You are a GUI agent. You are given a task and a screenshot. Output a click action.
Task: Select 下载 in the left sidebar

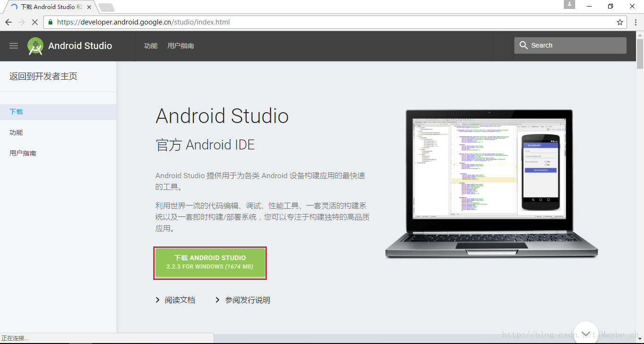click(58, 112)
